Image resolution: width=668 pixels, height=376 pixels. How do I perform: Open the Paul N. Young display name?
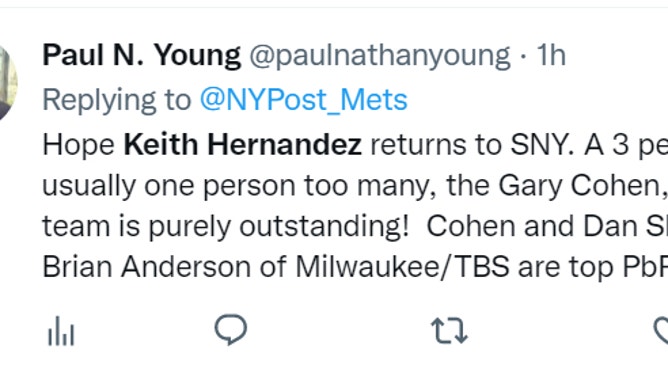(x=141, y=55)
